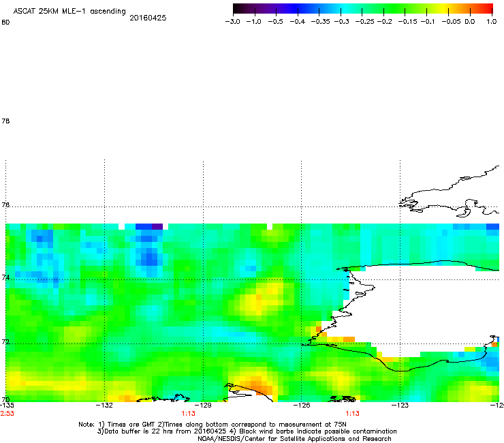The image size is (504, 443).
Task: Select the longitude label "-135"
Action: [x=7, y=405]
